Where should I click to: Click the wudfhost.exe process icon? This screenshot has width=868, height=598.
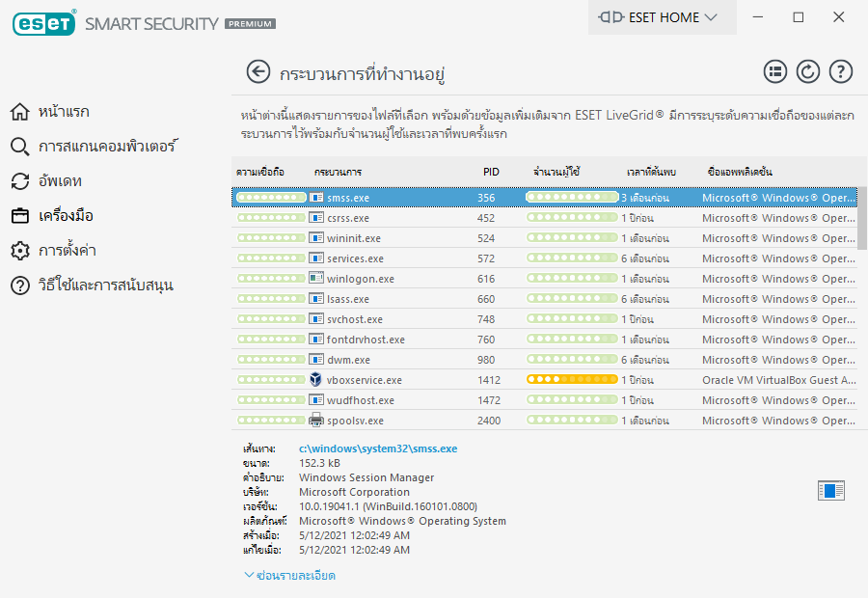(x=316, y=399)
